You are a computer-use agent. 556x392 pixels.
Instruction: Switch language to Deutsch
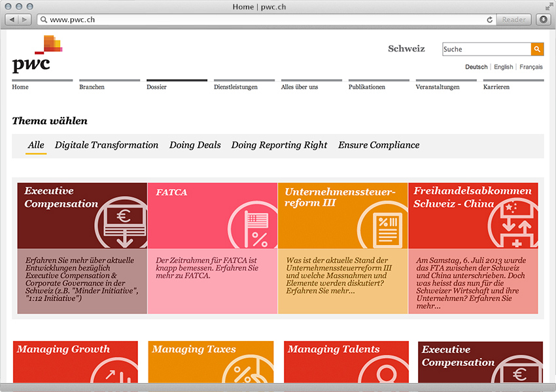[x=476, y=67]
